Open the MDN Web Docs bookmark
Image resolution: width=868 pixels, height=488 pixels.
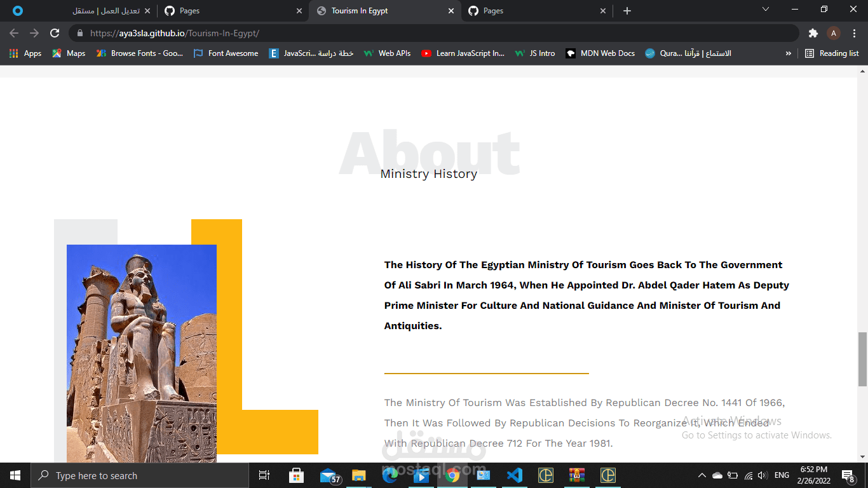coord(600,53)
